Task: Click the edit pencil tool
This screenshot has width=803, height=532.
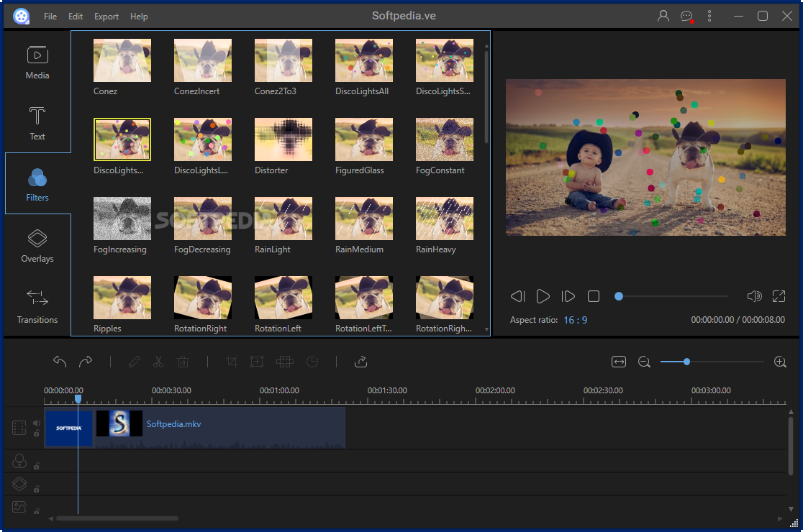Action: tap(134, 362)
